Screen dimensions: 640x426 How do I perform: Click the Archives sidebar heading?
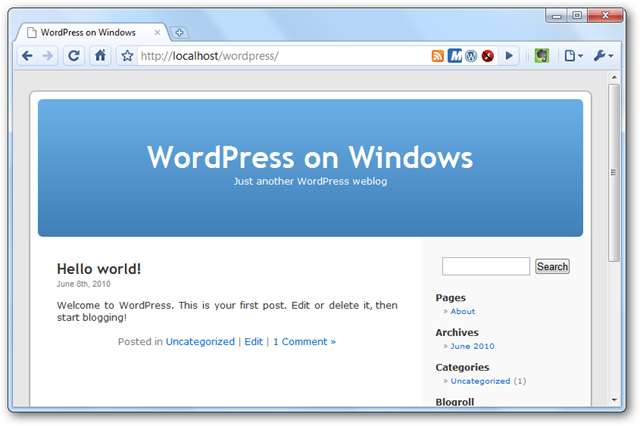coord(457,333)
